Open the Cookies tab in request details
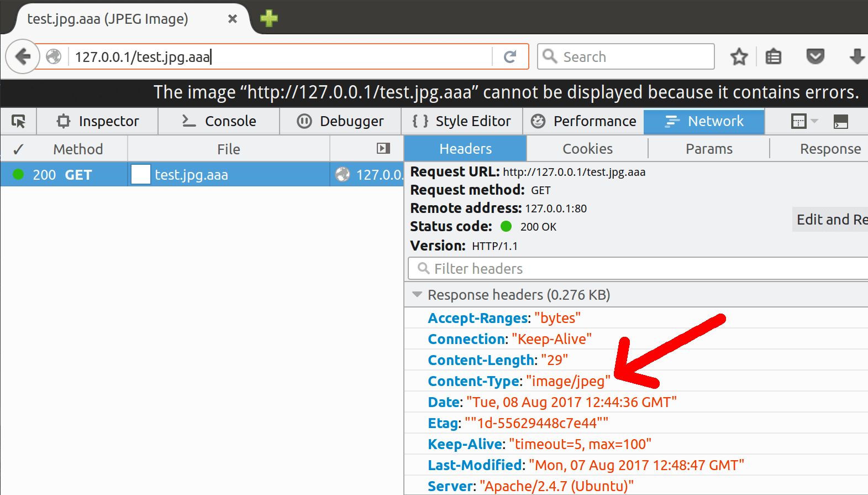The height and width of the screenshot is (495, 868). coord(587,149)
